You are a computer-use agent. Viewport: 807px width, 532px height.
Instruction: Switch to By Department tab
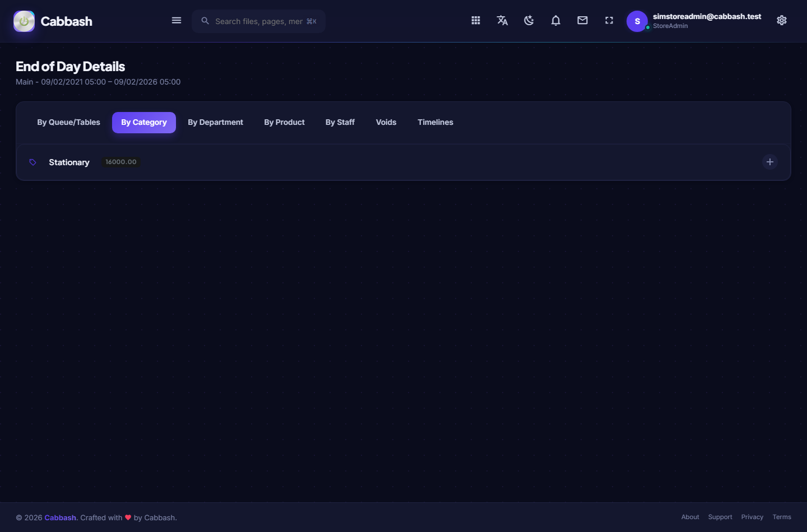[215, 123]
